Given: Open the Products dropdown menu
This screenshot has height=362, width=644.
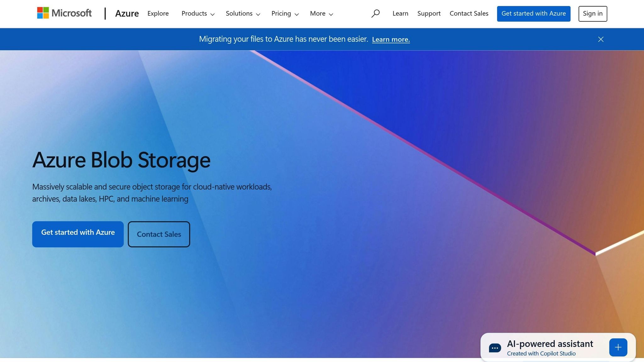Looking at the screenshot, I should 198,14.
